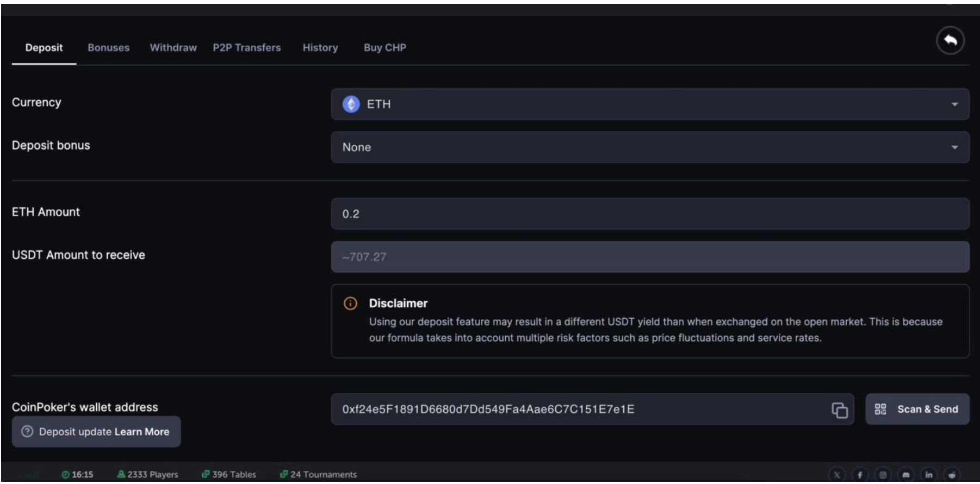View the History tab
This screenshot has width=980, height=484.
tap(320, 48)
